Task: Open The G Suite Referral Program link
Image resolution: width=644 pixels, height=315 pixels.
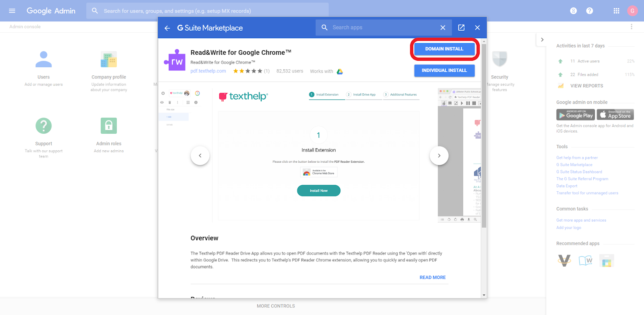Action: (x=582, y=179)
